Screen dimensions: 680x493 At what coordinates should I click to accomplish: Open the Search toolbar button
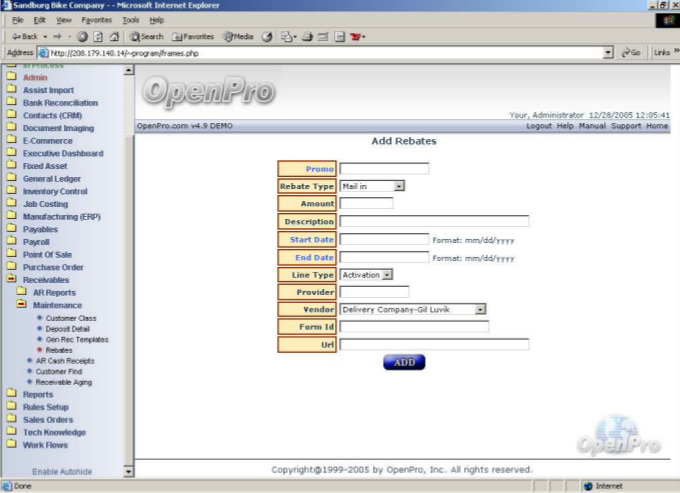[x=145, y=36]
